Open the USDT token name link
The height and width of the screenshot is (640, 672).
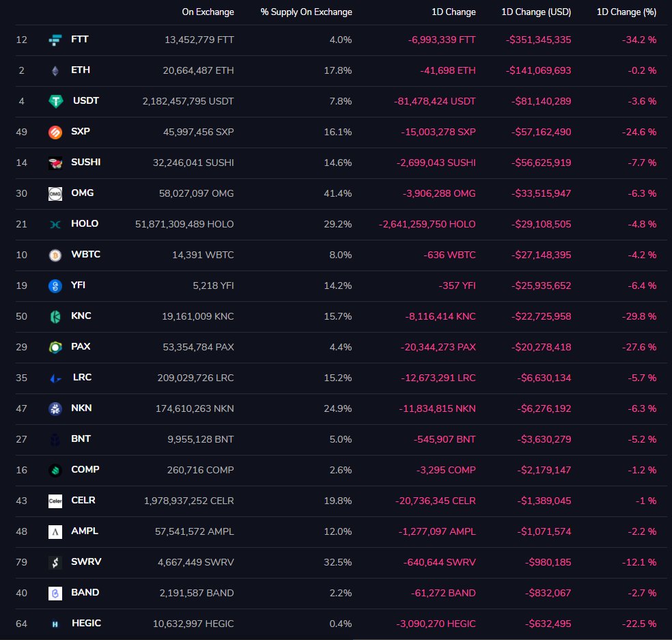click(x=86, y=100)
